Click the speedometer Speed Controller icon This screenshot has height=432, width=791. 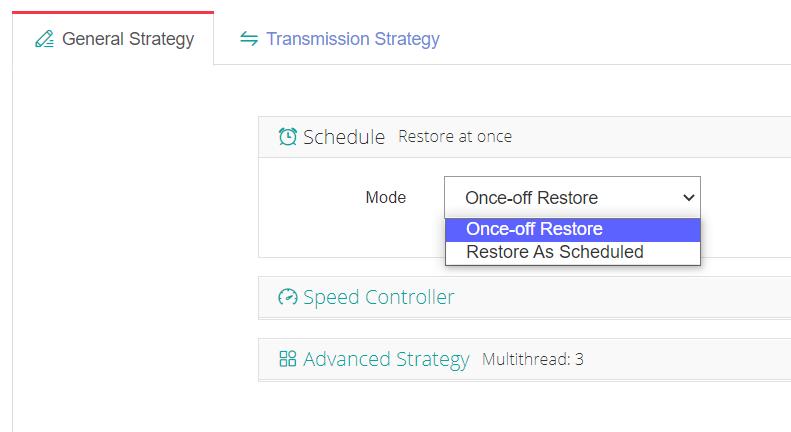tap(288, 297)
